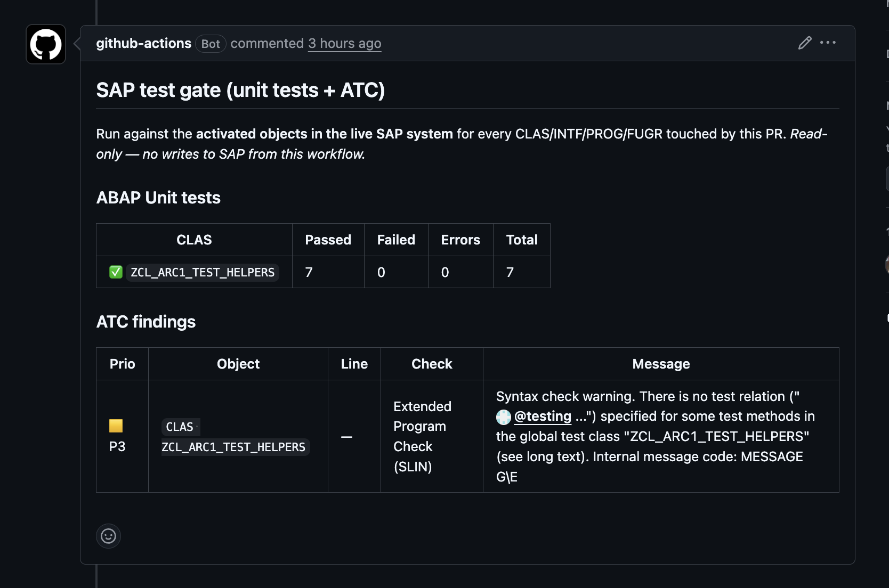Click the 'Check' column header
The height and width of the screenshot is (588, 889).
point(432,364)
